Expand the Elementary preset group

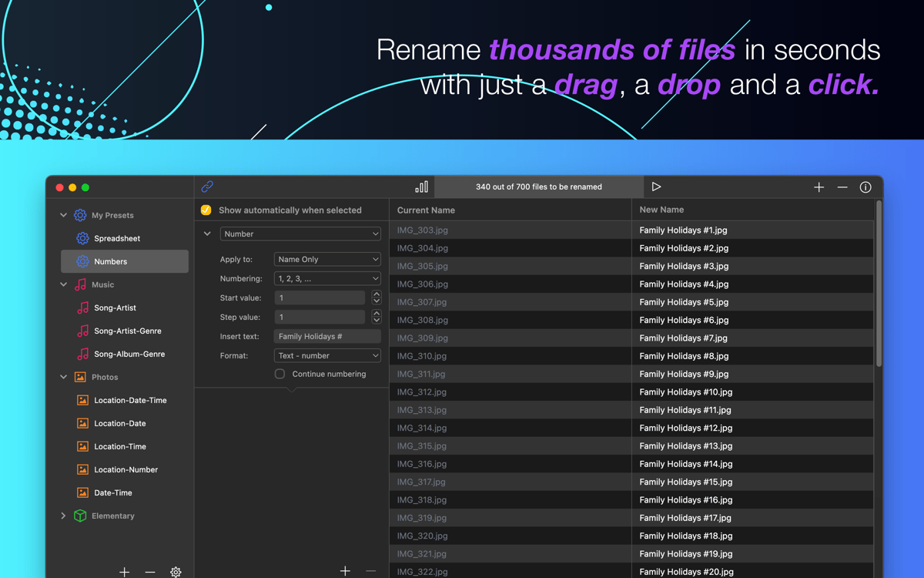63,516
